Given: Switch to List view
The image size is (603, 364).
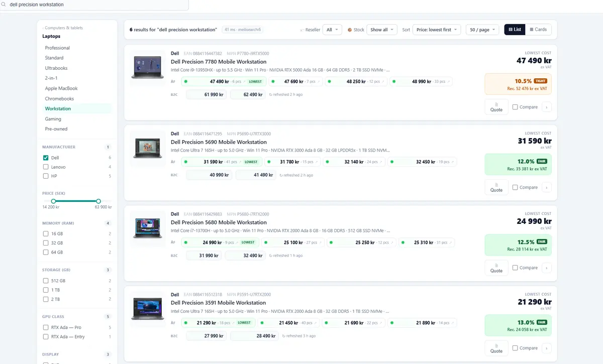Looking at the screenshot, I should coord(515,30).
